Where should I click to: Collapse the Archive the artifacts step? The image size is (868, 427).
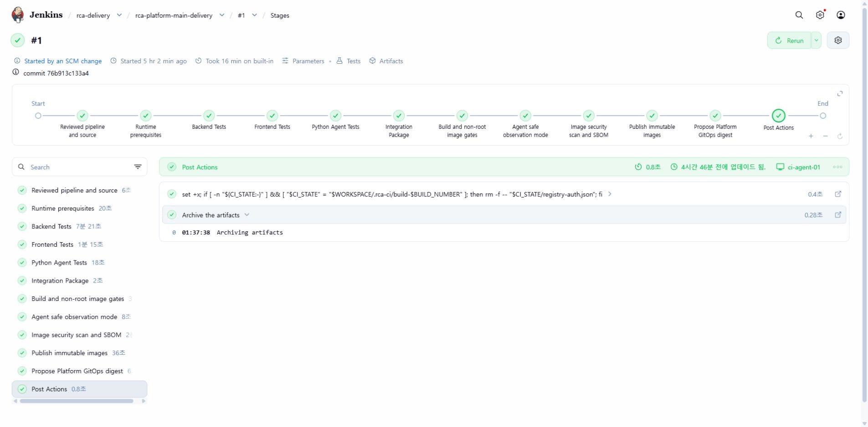[x=247, y=215]
